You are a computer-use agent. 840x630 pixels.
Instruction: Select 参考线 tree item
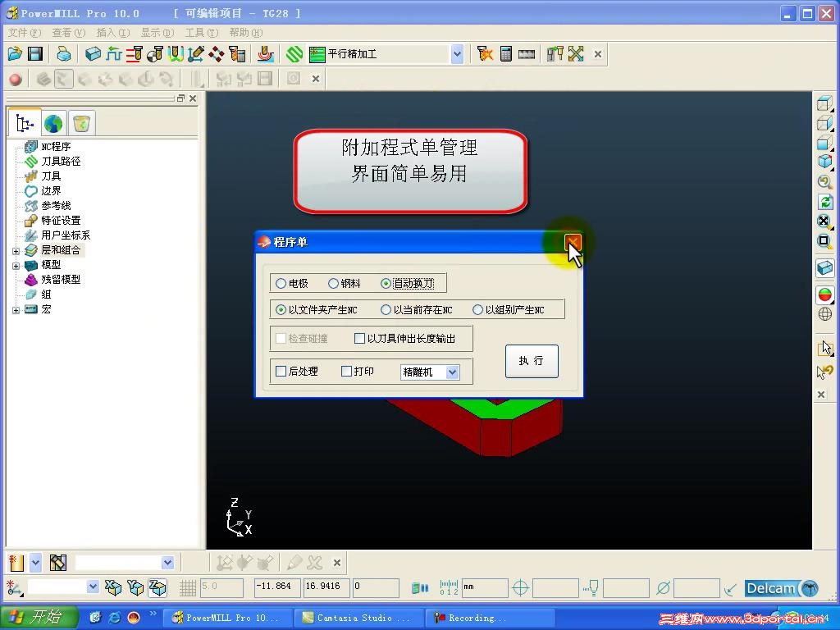tap(56, 206)
